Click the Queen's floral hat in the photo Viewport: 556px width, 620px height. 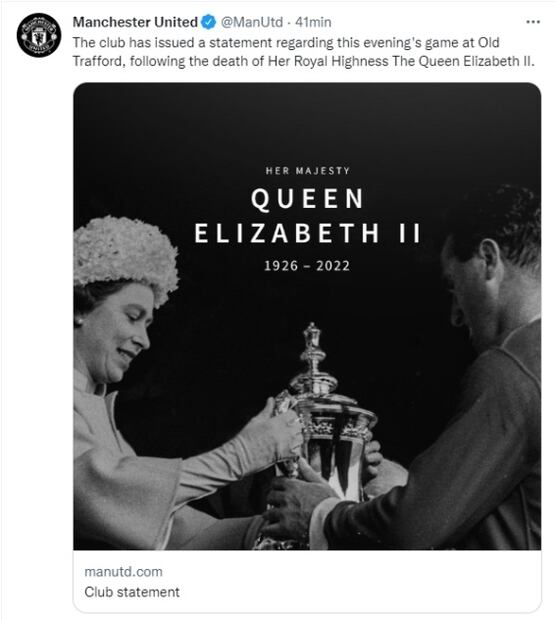(125, 255)
